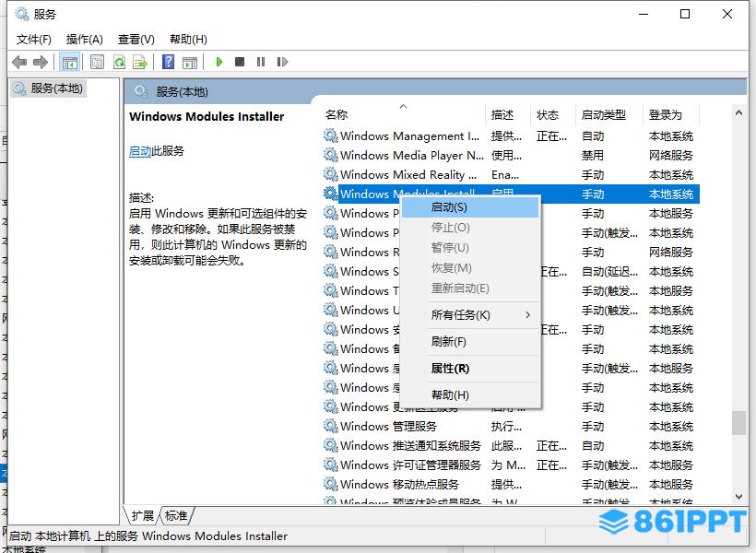
Task: Click the Windows Modules Installer heading
Action: click(x=207, y=117)
